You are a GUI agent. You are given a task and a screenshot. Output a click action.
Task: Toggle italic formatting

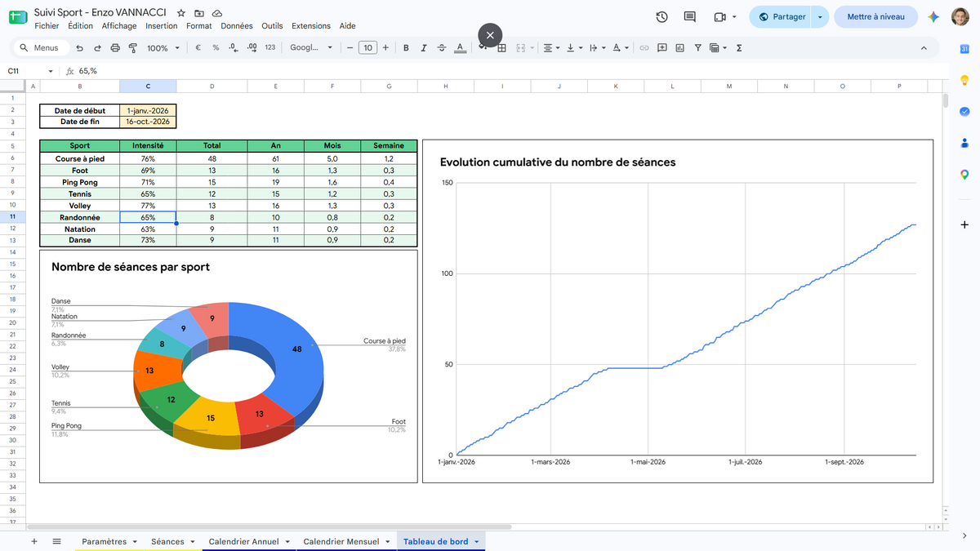(x=424, y=48)
